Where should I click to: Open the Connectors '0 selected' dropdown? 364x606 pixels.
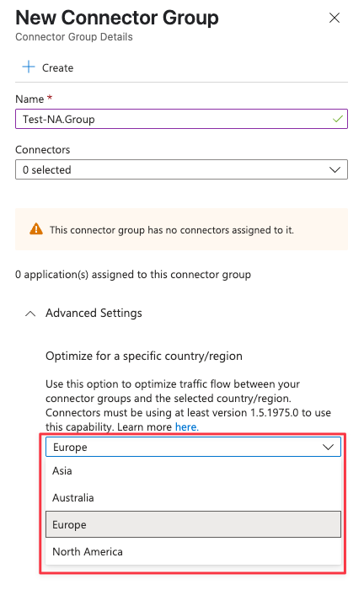point(182,169)
